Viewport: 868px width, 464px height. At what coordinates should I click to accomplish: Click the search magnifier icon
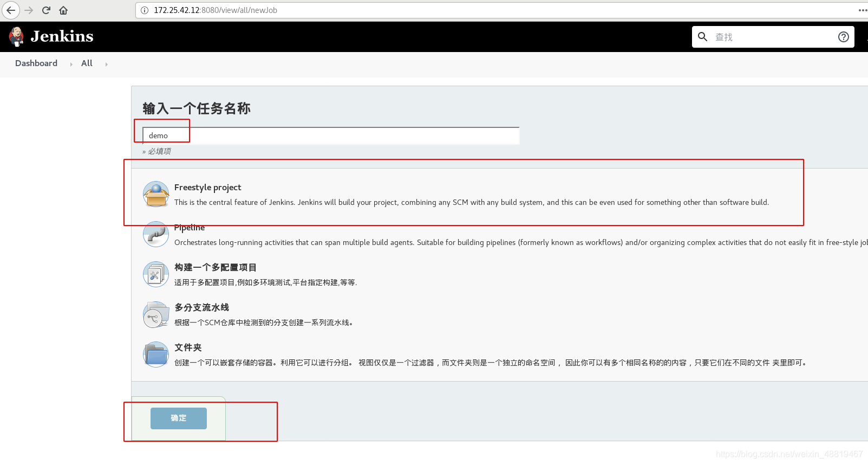[702, 37]
